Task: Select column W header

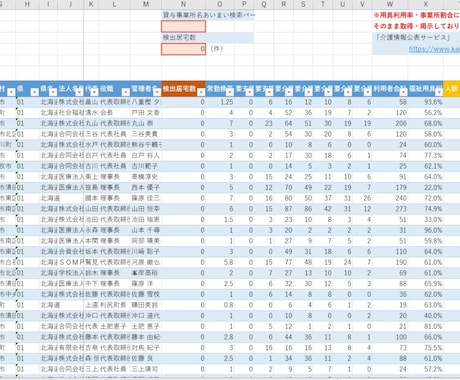Action: coord(390,4)
